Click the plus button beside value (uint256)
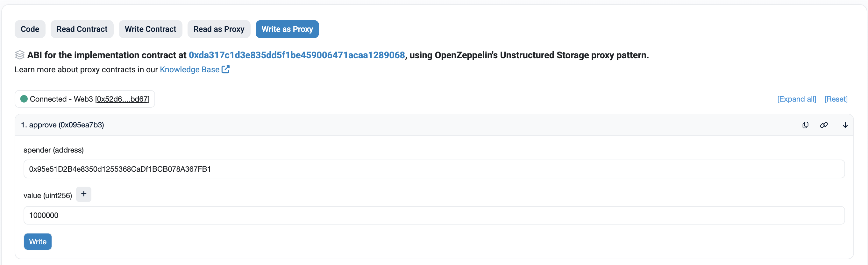 (x=83, y=194)
